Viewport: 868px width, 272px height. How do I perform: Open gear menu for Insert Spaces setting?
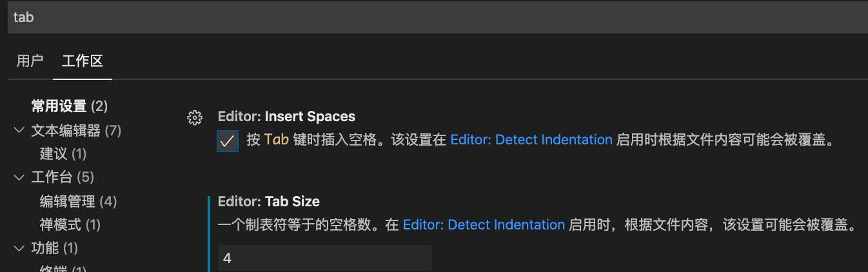[194, 117]
